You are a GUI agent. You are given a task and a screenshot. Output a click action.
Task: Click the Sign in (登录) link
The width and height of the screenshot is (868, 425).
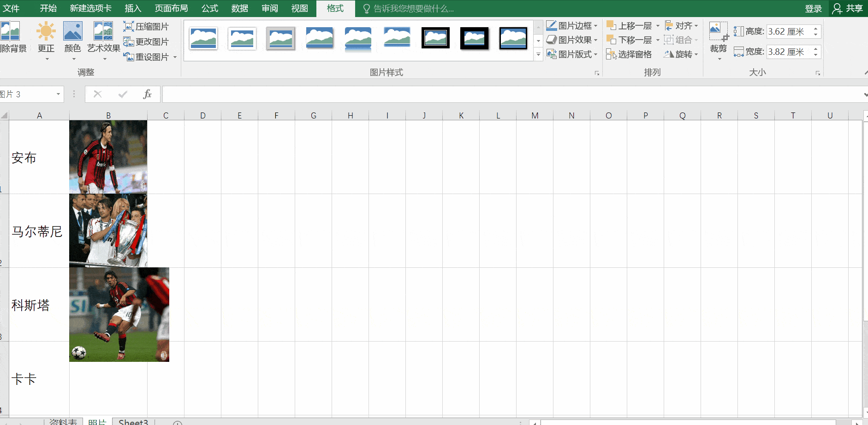click(x=813, y=8)
